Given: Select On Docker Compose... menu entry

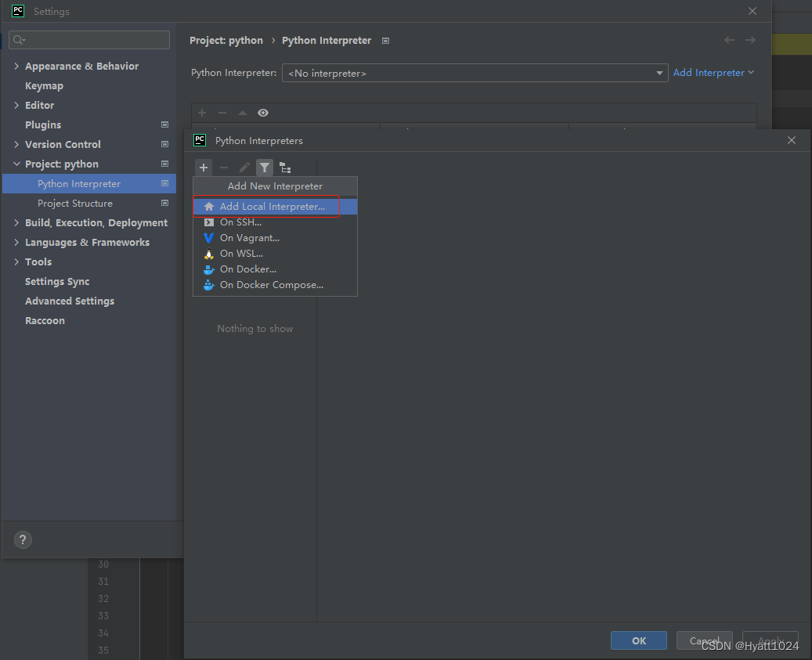Looking at the screenshot, I should coord(275,285).
